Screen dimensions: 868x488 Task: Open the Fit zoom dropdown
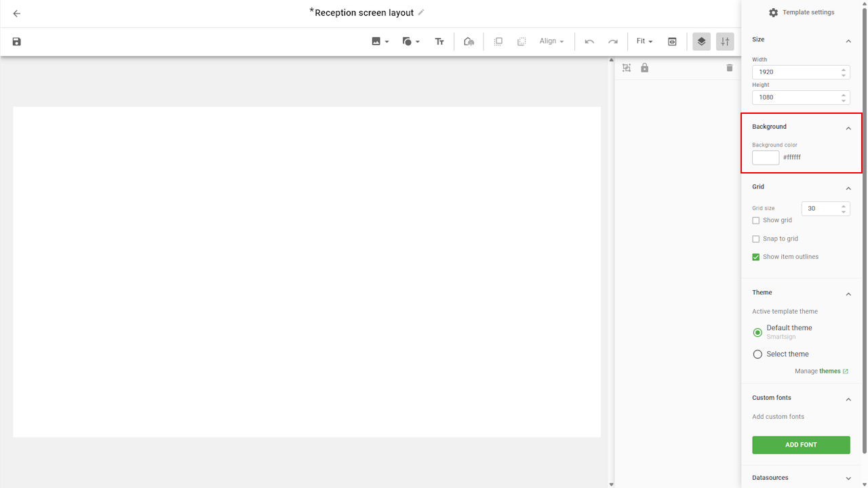(644, 42)
